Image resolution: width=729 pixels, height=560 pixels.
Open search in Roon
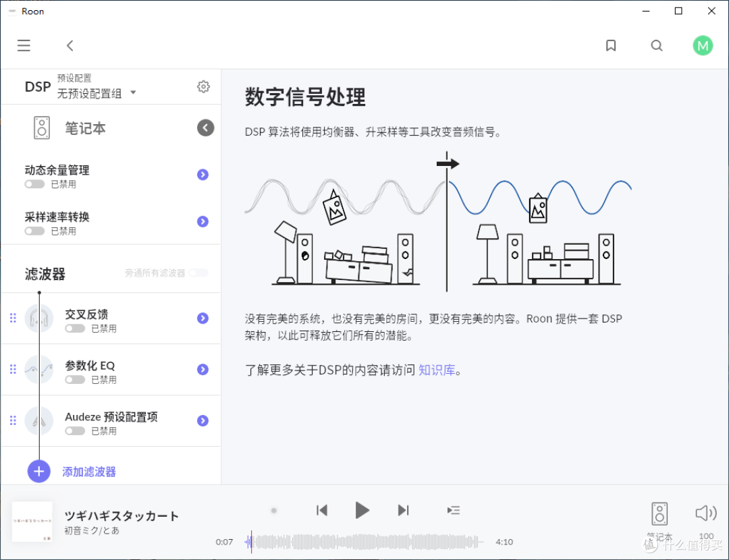click(x=657, y=45)
